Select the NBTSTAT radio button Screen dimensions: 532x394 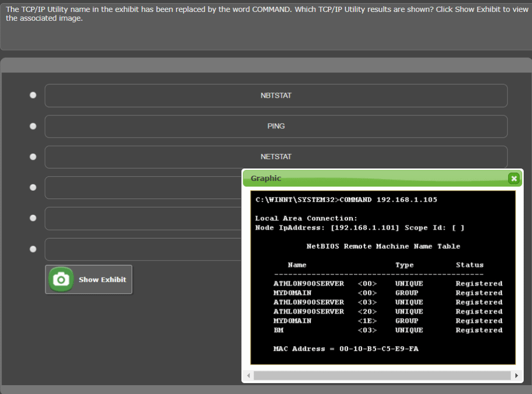[x=33, y=95]
